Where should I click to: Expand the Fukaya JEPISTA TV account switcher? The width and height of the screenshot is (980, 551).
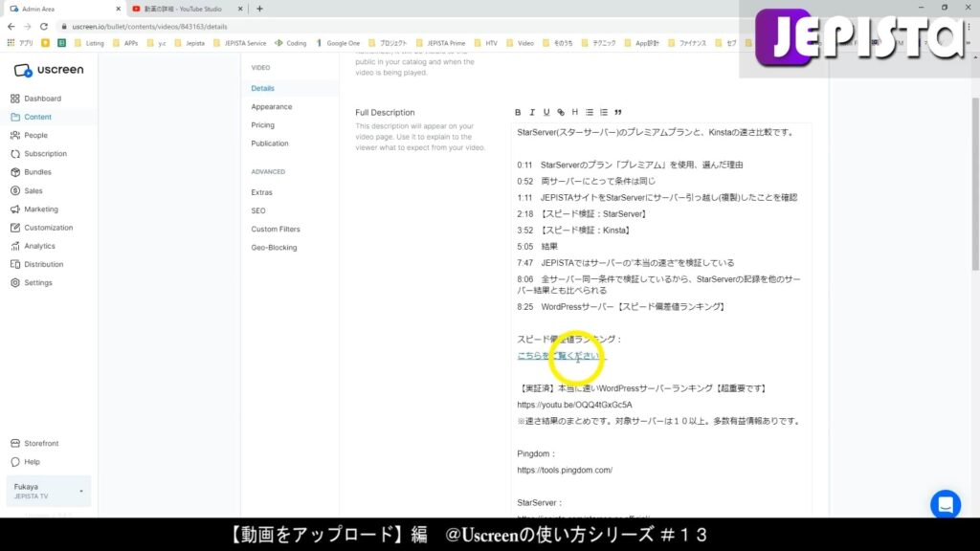pos(49,491)
